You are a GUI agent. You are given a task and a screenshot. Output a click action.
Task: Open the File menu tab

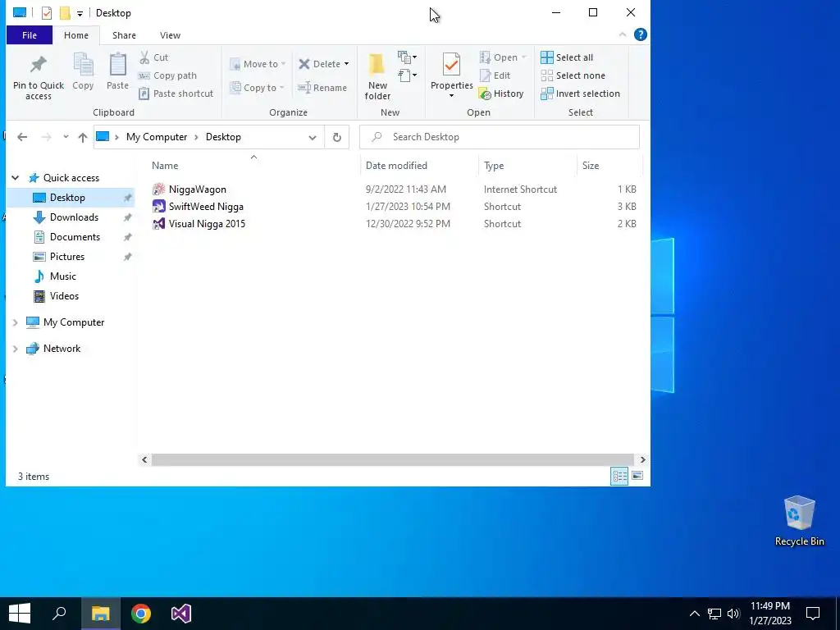(30, 35)
